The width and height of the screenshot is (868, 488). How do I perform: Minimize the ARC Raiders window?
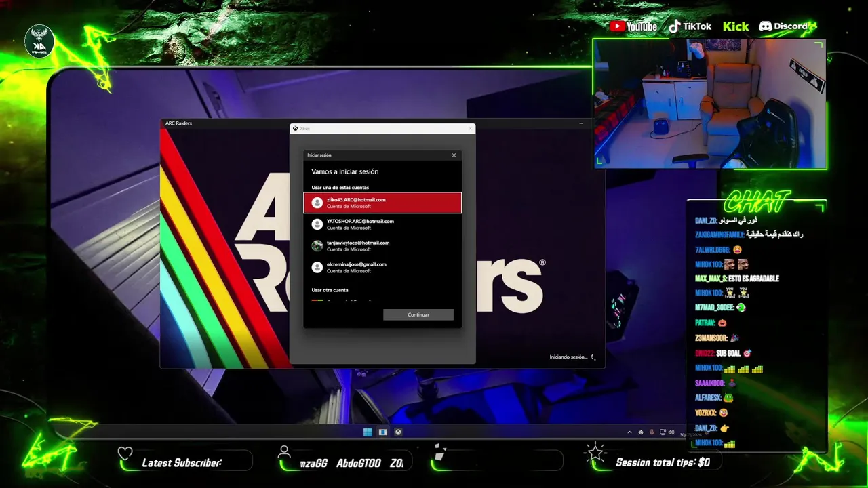click(581, 123)
